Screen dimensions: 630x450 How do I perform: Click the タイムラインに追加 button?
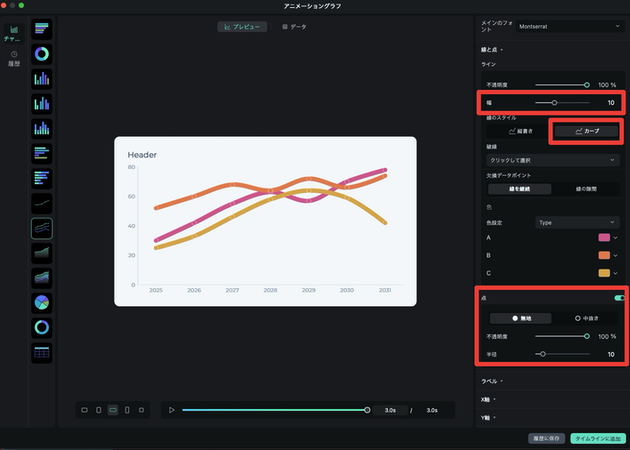[596, 438]
